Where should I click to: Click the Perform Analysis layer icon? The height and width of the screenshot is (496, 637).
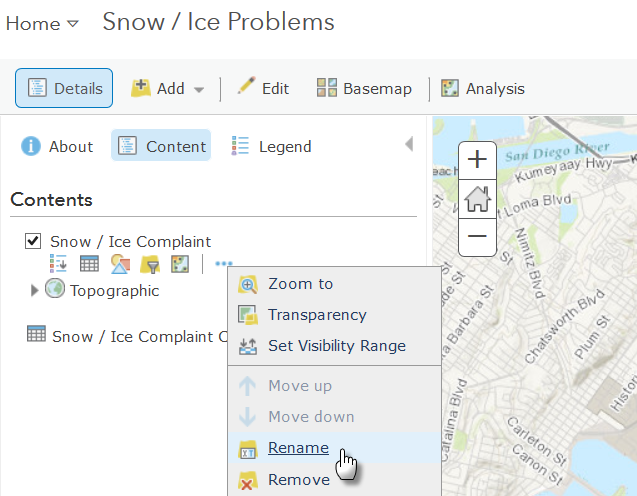pos(179,264)
